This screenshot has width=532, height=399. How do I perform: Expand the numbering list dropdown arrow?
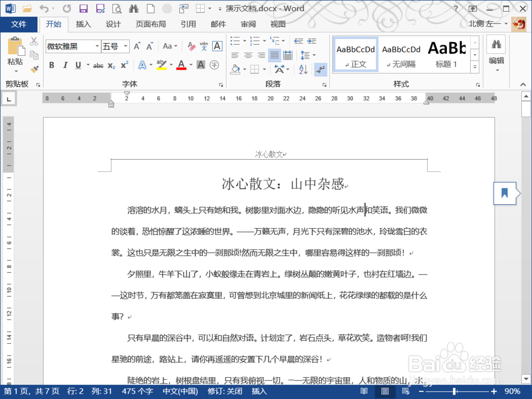[264, 41]
